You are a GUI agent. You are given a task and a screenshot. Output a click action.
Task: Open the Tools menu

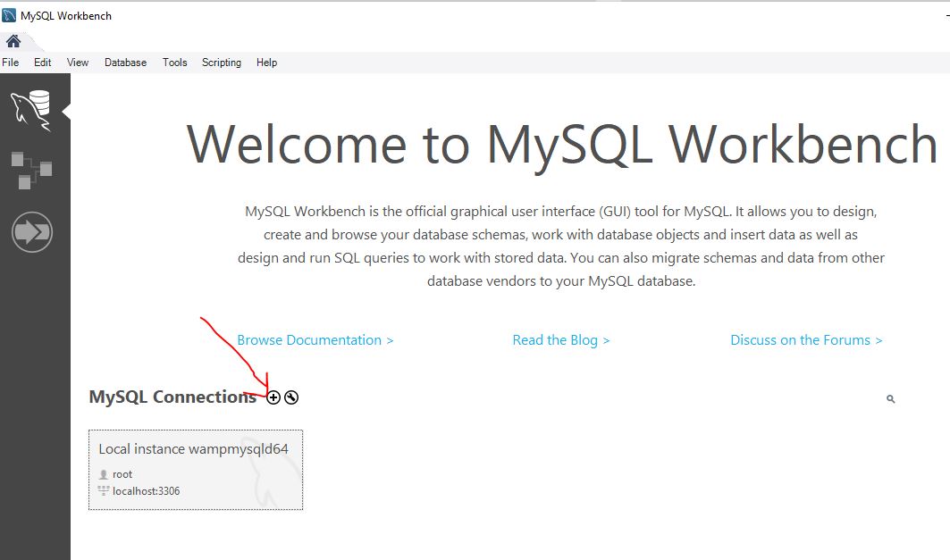click(x=174, y=63)
